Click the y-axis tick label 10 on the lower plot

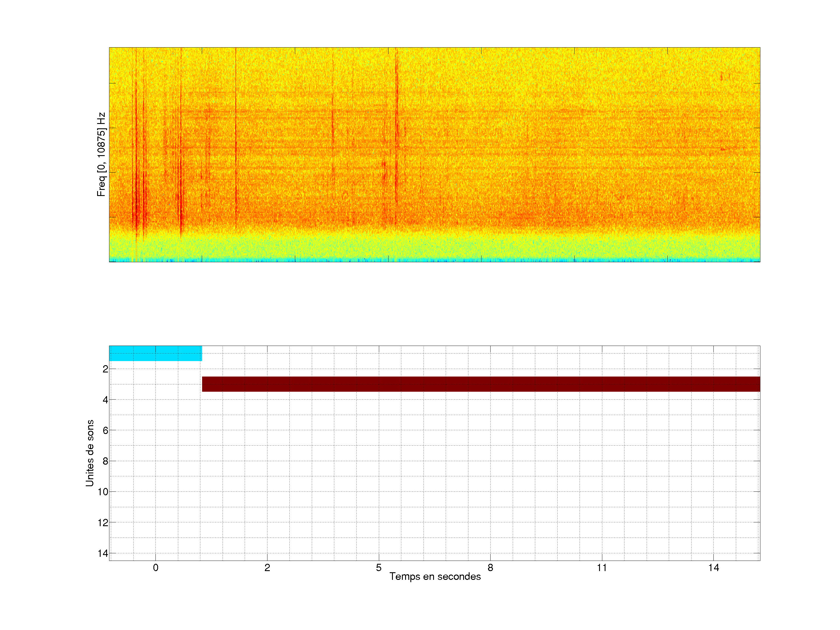point(103,492)
